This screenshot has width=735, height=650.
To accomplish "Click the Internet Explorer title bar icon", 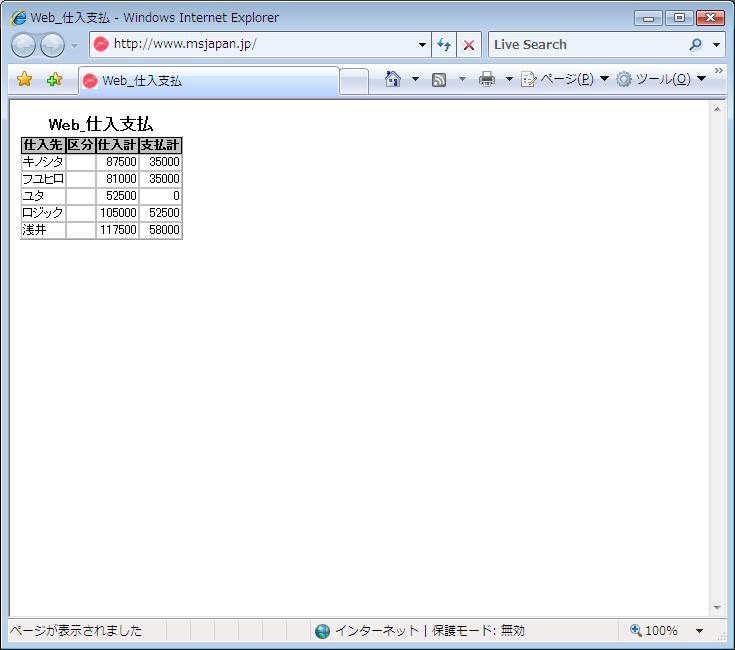I will (19, 18).
